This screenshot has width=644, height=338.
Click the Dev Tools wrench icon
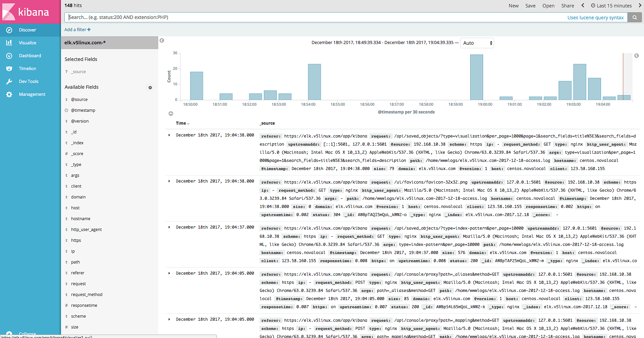click(x=9, y=82)
